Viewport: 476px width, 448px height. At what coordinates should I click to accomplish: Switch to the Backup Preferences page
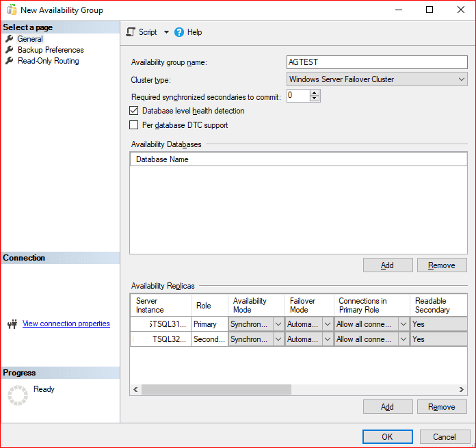pyautogui.click(x=51, y=50)
